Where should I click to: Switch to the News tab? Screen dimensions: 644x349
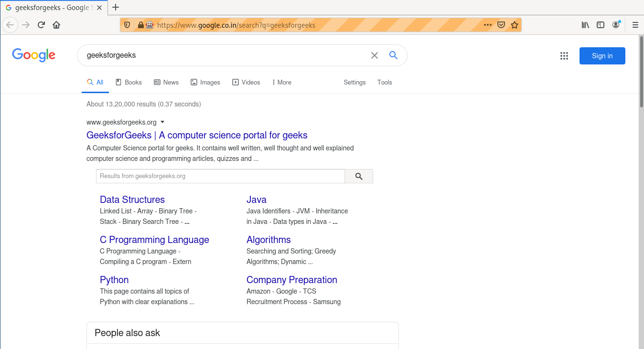coord(166,82)
